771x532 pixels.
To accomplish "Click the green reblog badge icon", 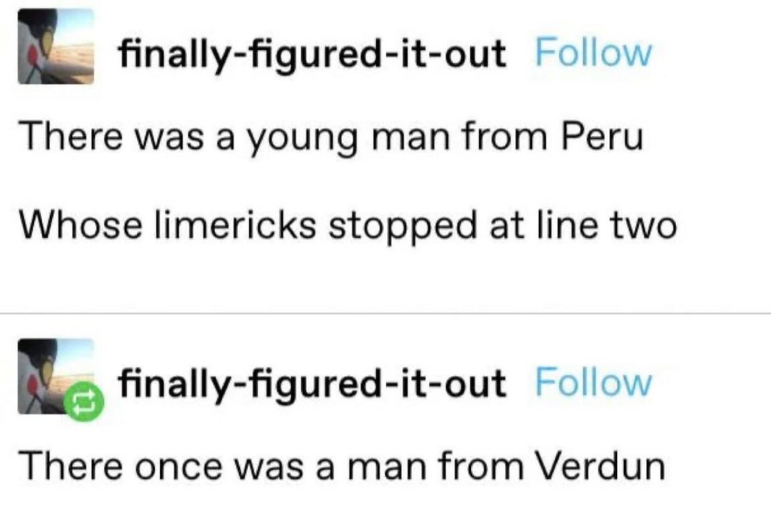I will pyautogui.click(x=84, y=402).
